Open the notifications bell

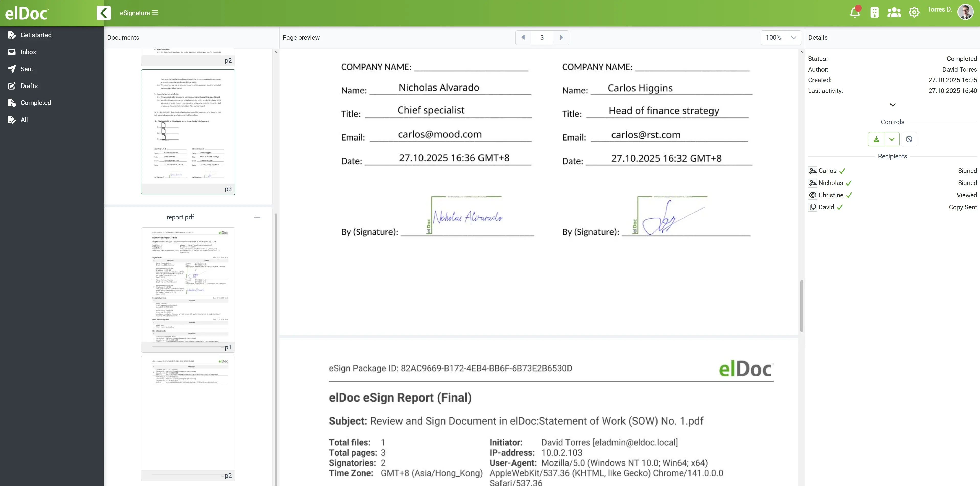point(854,13)
